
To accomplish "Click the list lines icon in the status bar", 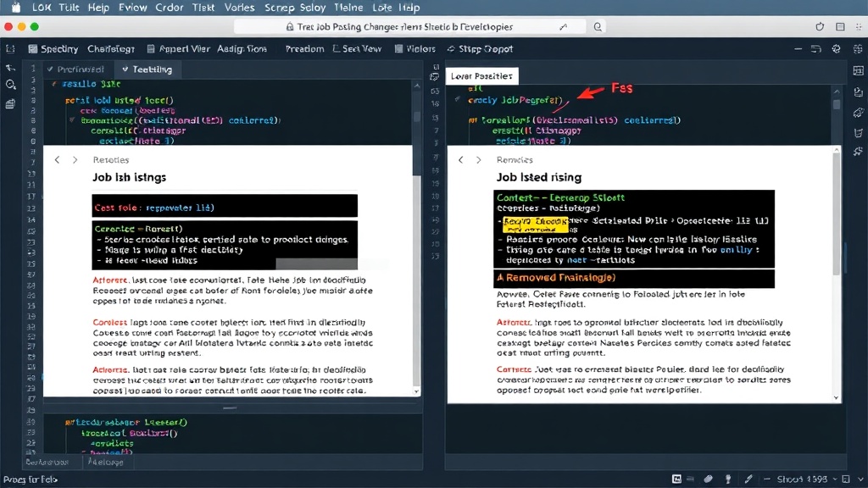I will tap(690, 480).
